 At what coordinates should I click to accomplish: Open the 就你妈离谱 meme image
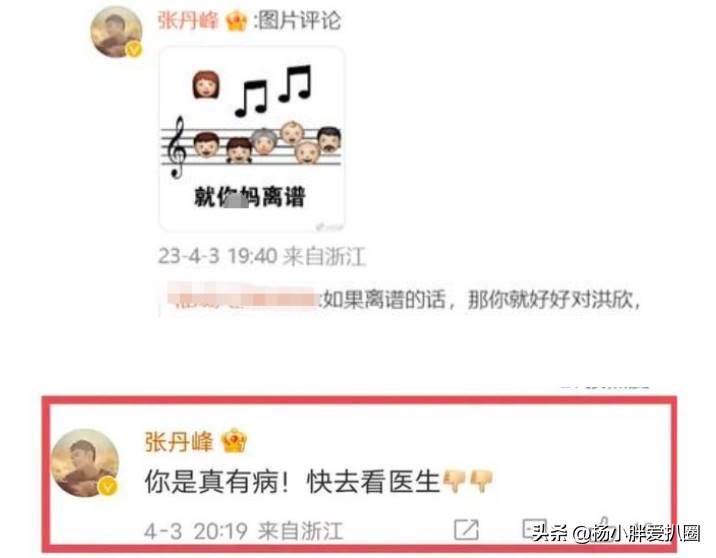click(x=252, y=139)
